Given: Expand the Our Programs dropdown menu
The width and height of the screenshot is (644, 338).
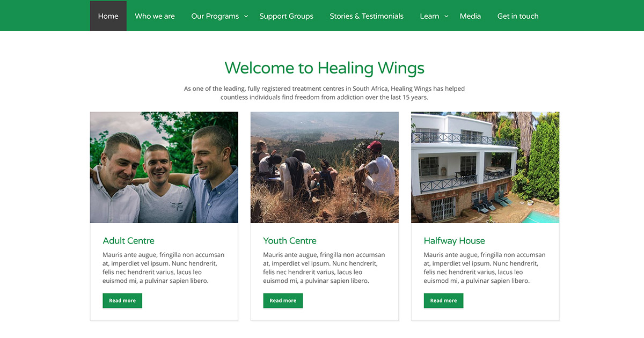Looking at the screenshot, I should (x=215, y=16).
